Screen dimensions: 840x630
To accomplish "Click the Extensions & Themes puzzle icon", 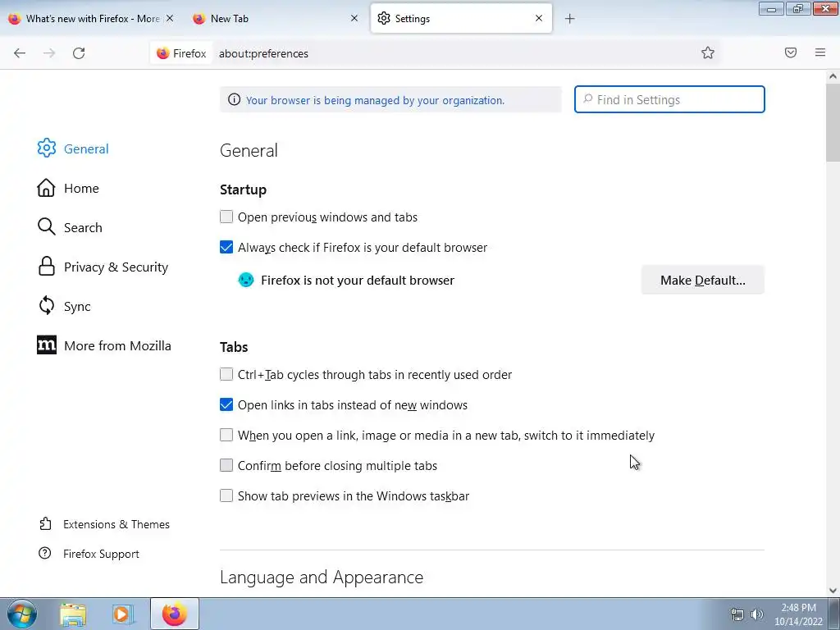I will click(46, 524).
